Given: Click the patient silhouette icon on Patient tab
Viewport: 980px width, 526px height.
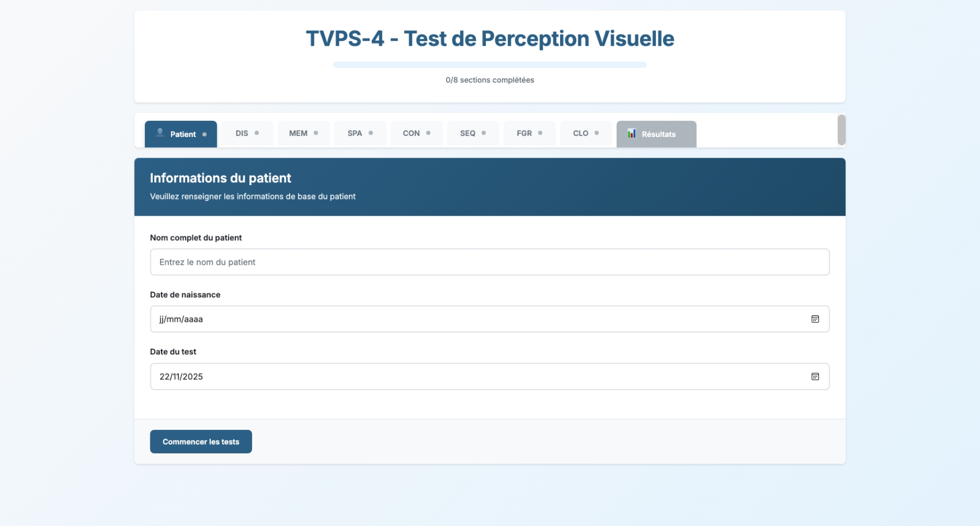Looking at the screenshot, I should click(159, 134).
